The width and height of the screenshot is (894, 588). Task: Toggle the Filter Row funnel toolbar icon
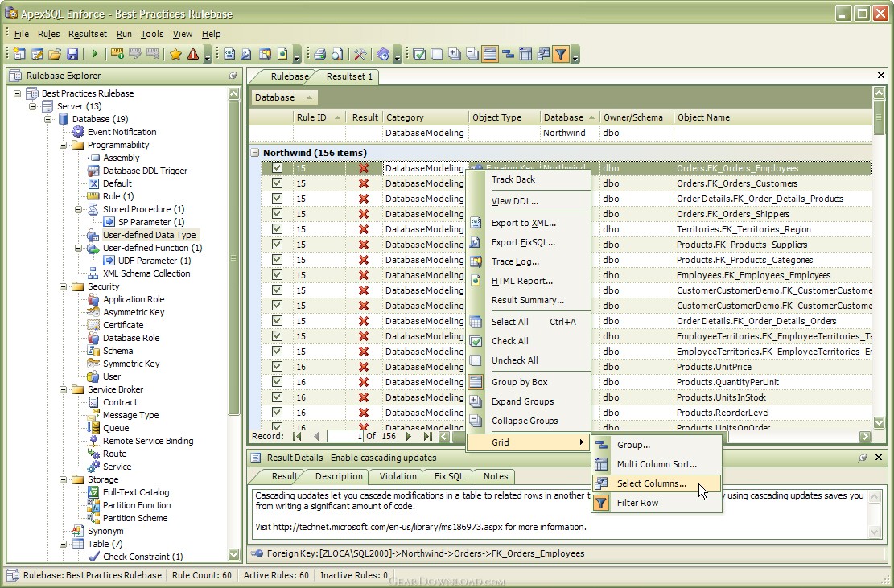click(x=561, y=54)
